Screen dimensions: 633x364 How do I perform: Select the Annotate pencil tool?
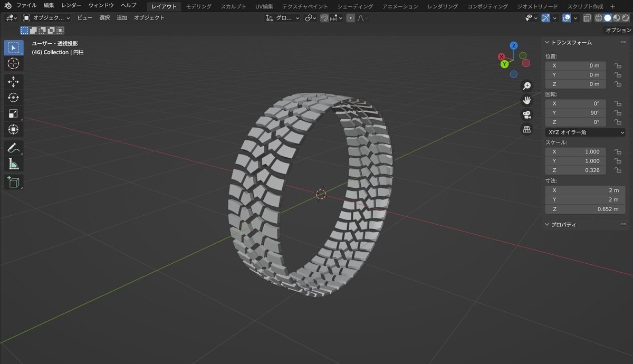(x=14, y=148)
